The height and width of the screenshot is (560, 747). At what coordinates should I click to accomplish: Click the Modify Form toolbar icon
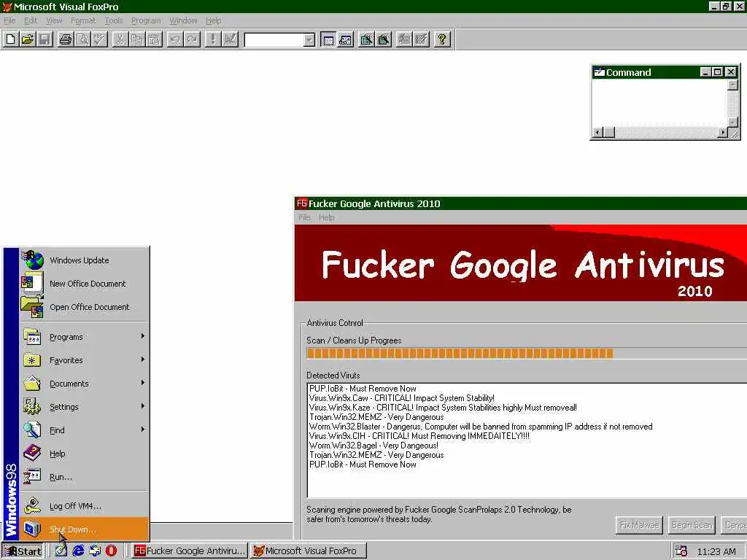[230, 39]
